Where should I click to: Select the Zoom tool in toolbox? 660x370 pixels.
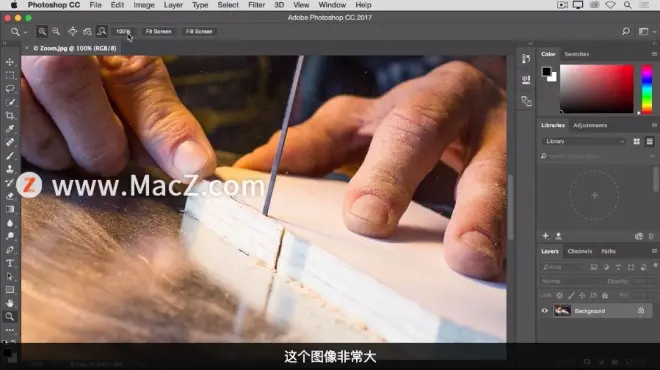[x=10, y=317]
